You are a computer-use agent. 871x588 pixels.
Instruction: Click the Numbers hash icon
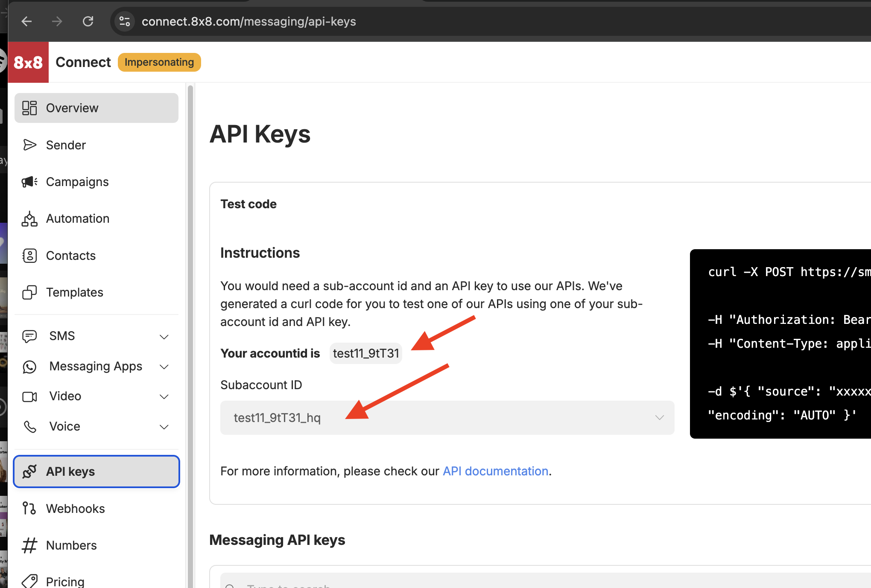tap(29, 545)
